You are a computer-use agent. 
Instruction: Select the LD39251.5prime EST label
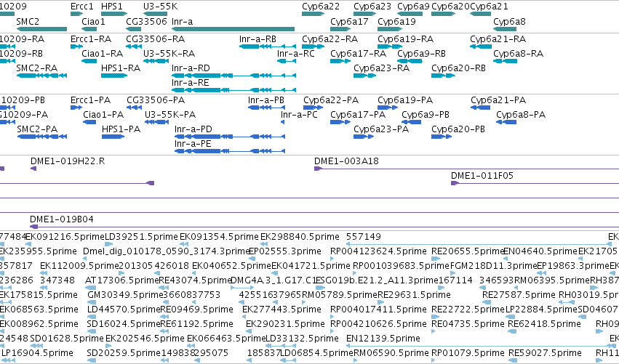[141, 237]
